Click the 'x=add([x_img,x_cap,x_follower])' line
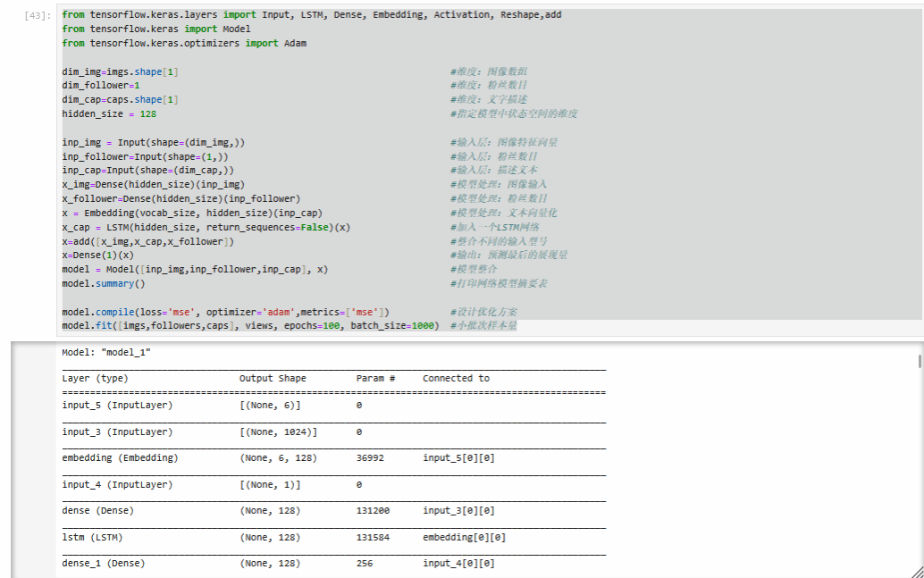Screen dimensions: 924x578 click(x=148, y=241)
